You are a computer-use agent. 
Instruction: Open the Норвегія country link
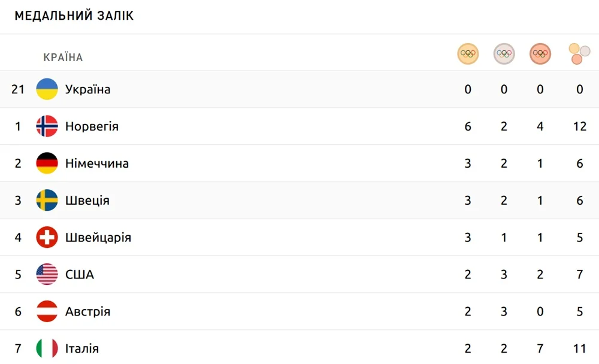(92, 127)
